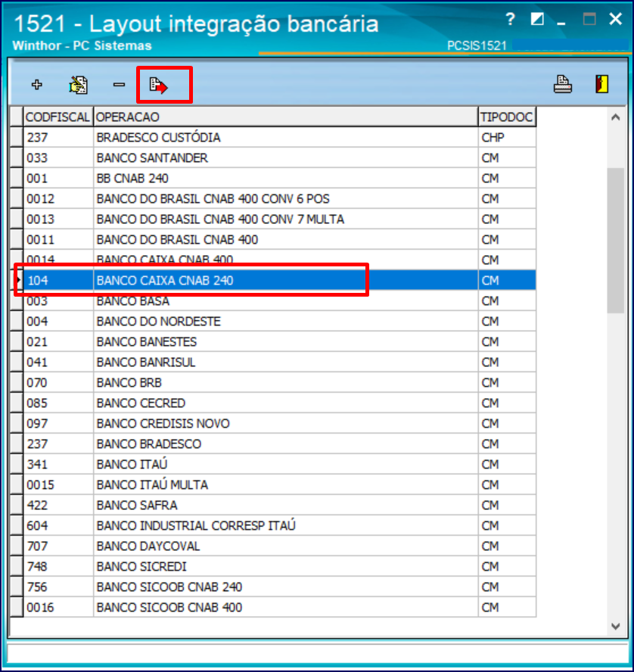Export layout with the red arrow icon

(159, 85)
